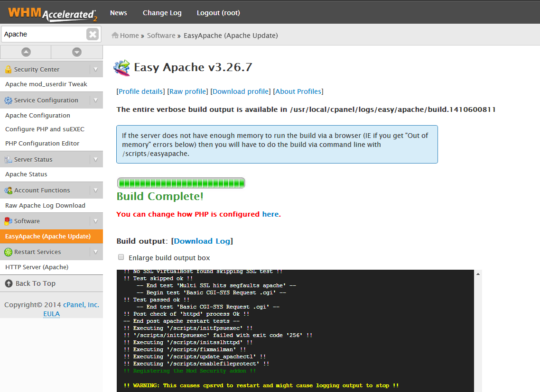This screenshot has height=392, width=540.
Task: Click the Security Center lock icon
Action: [8, 70]
